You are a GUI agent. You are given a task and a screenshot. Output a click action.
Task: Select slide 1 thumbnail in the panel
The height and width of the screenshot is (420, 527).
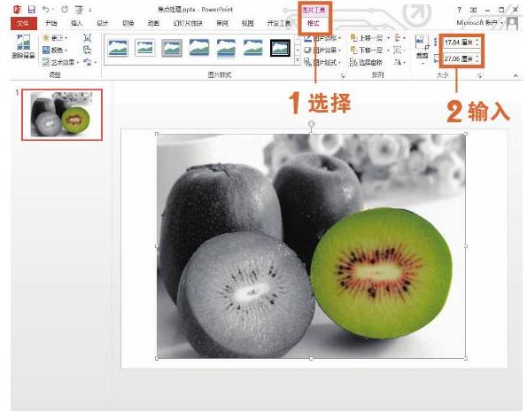coord(62,114)
